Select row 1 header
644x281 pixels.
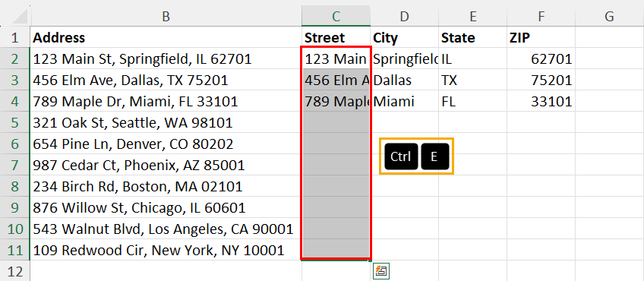(x=14, y=37)
